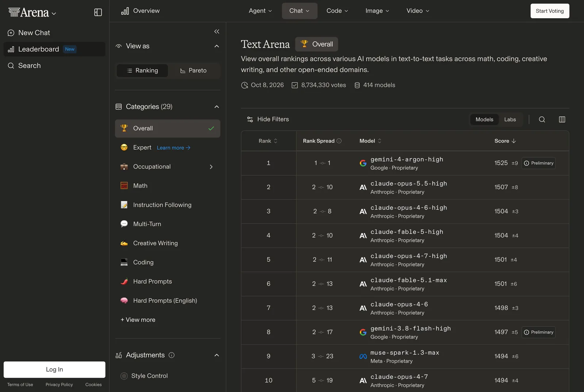This screenshot has height=392, width=584.
Task: Click Adjustments info icon
Action: [172, 355]
